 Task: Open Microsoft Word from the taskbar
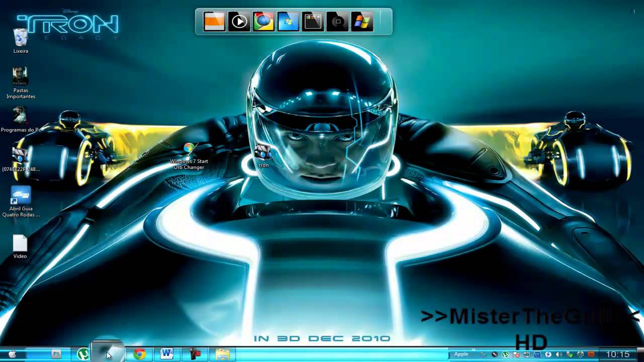click(x=167, y=354)
